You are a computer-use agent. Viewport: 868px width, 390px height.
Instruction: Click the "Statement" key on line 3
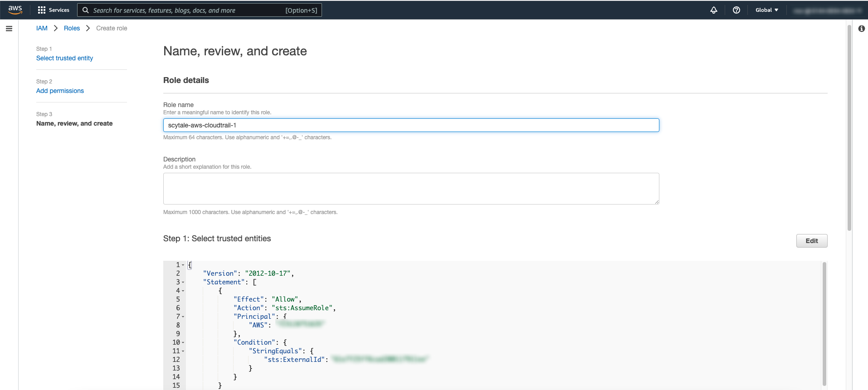pos(224,282)
